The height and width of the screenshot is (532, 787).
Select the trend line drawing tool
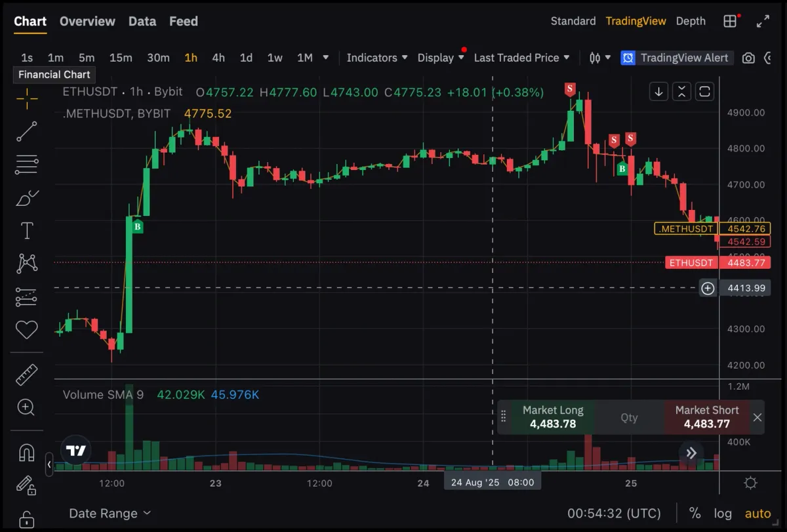point(27,131)
